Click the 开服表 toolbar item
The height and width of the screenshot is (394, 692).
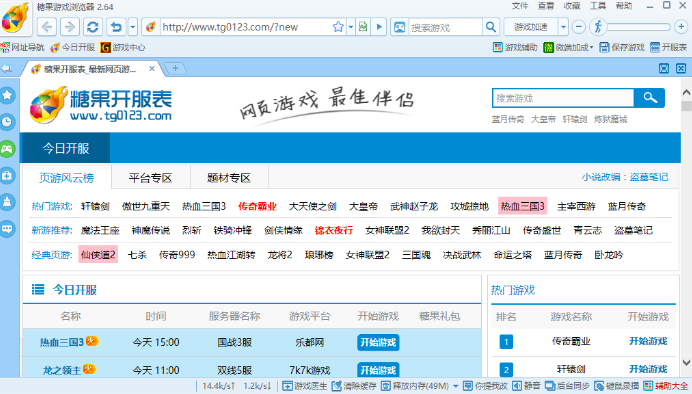point(669,47)
